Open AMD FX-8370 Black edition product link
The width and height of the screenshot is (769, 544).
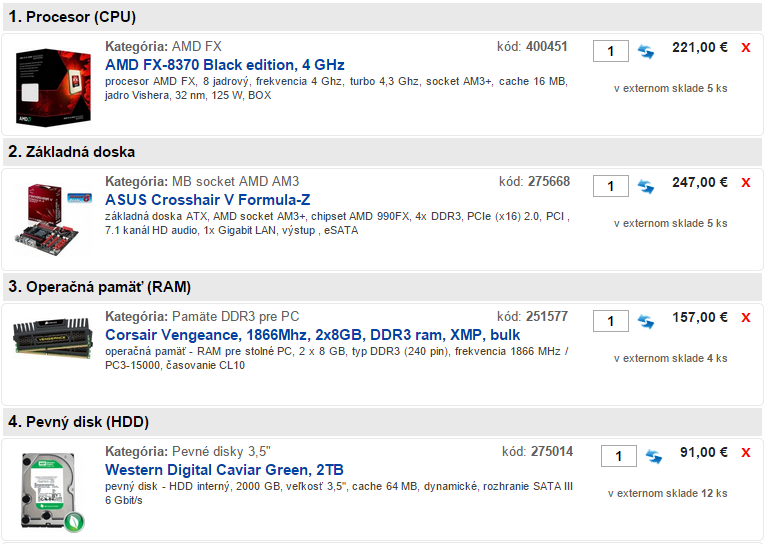click(224, 65)
